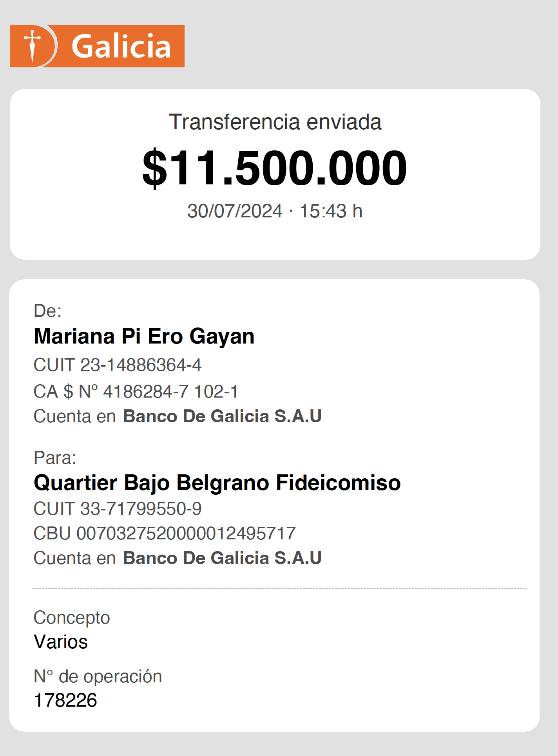Image resolution: width=558 pixels, height=756 pixels.
Task: Select recipient Quartier Bajo Belgrano Fideicomiso
Action: coord(217,483)
